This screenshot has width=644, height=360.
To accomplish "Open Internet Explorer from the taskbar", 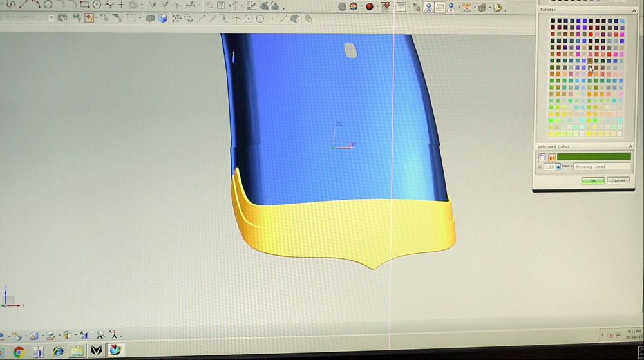I will [58, 352].
